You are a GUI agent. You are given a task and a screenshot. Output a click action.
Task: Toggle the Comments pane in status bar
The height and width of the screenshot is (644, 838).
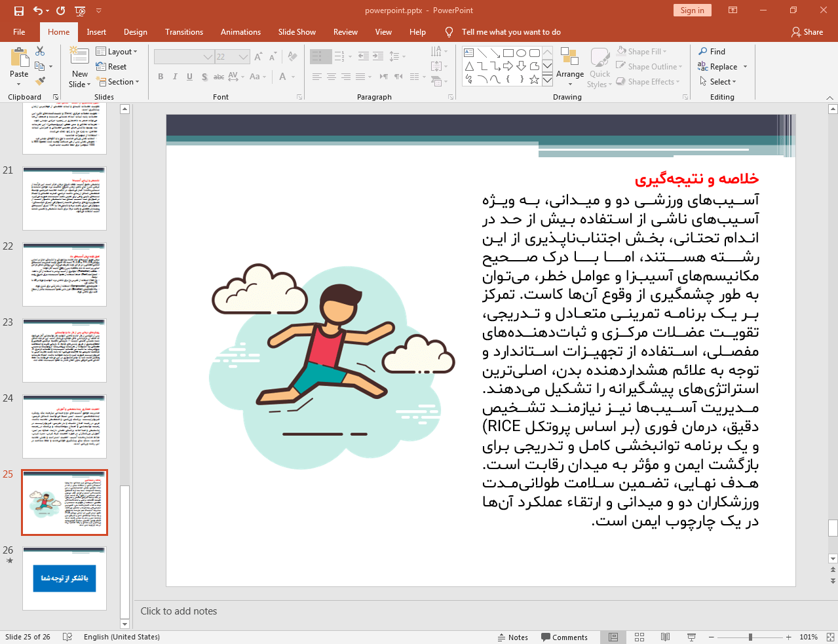click(564, 637)
